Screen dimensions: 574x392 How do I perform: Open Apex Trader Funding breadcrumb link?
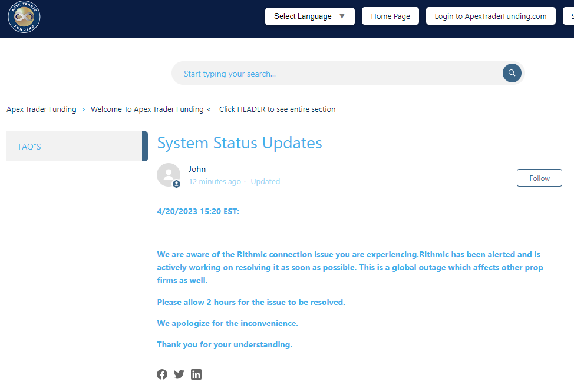pyautogui.click(x=41, y=109)
